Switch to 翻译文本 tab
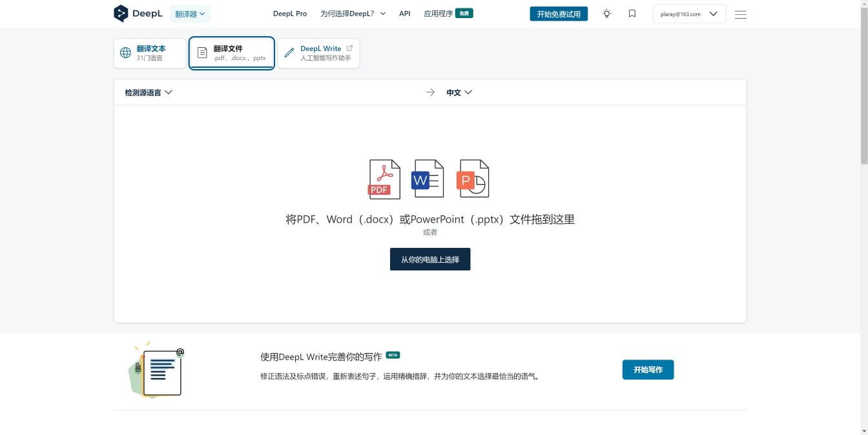 point(150,53)
